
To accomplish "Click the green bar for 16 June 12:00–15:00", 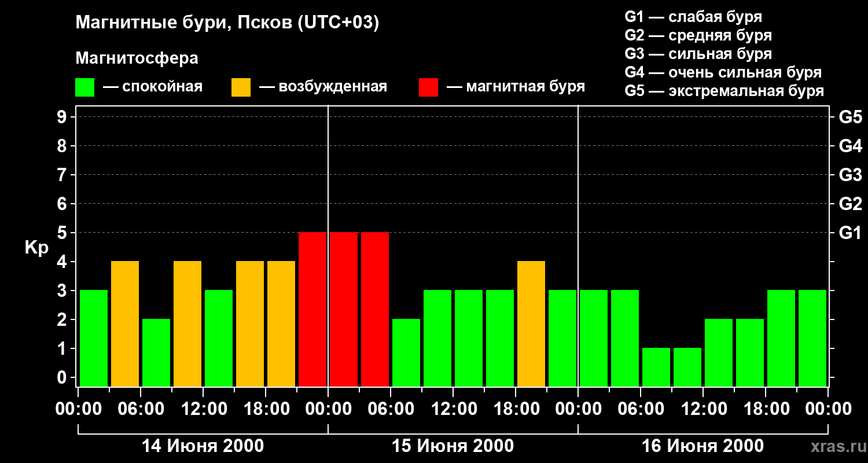I will click(719, 352).
